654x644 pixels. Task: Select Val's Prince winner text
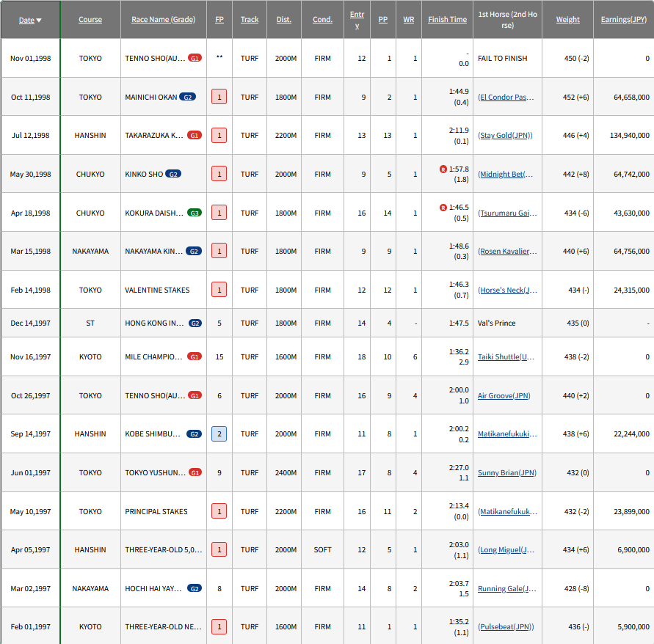point(496,323)
